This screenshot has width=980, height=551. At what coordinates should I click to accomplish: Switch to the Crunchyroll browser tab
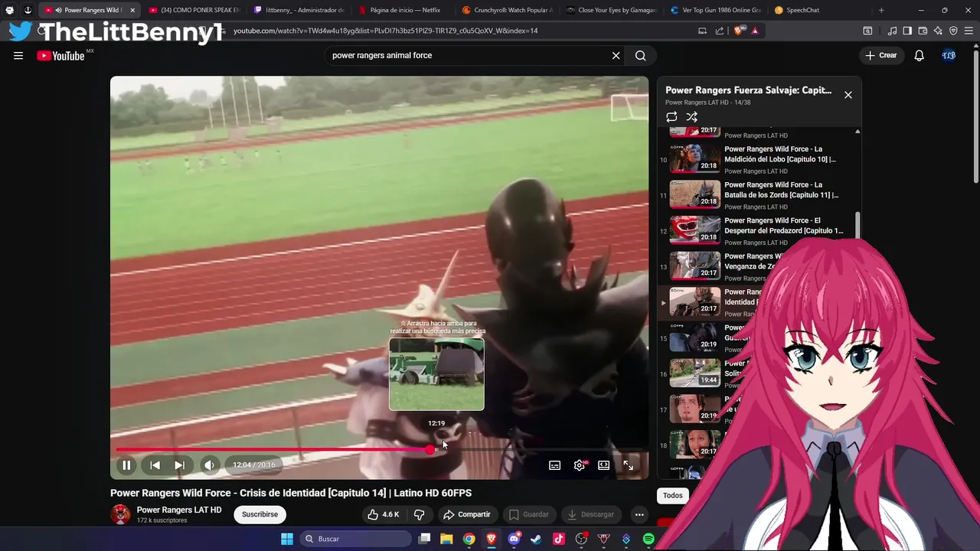coord(508,10)
